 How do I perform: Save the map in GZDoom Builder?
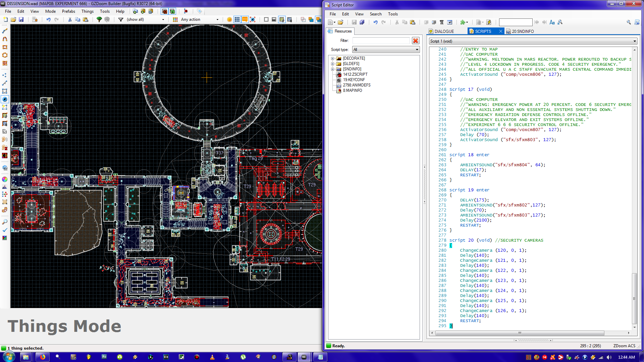(21, 19)
